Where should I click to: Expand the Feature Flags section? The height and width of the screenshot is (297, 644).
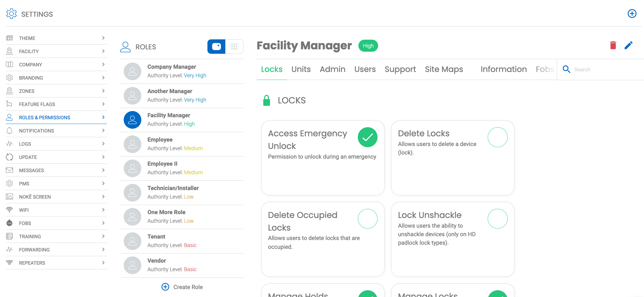103,104
